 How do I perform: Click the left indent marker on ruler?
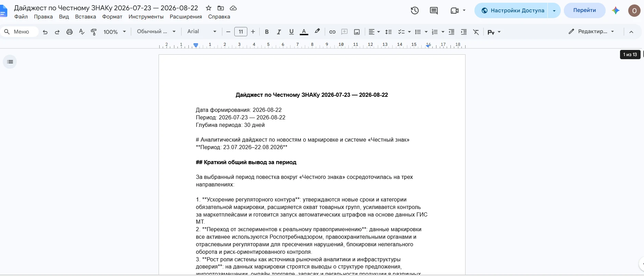coord(196,45)
